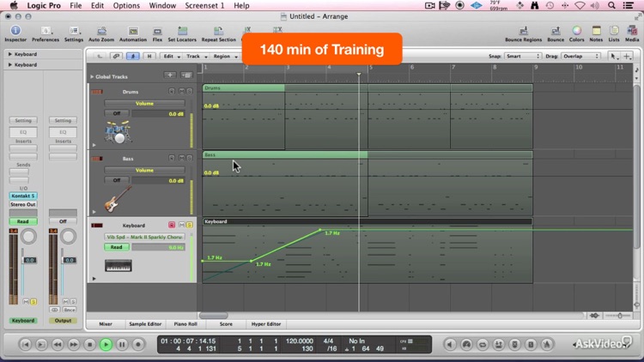The width and height of the screenshot is (644, 362).
Task: Click the keyboard instrument track icon
Action: [118, 266]
